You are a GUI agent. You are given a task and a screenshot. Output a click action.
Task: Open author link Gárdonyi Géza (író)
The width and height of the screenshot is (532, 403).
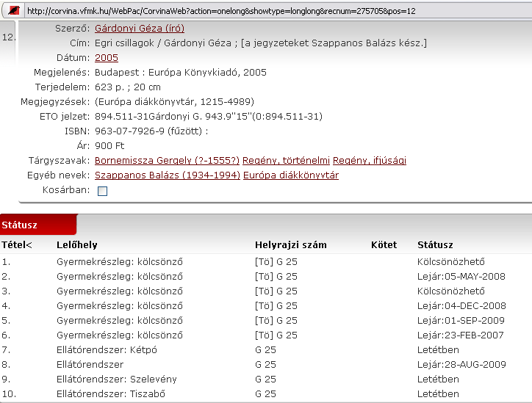(x=140, y=29)
